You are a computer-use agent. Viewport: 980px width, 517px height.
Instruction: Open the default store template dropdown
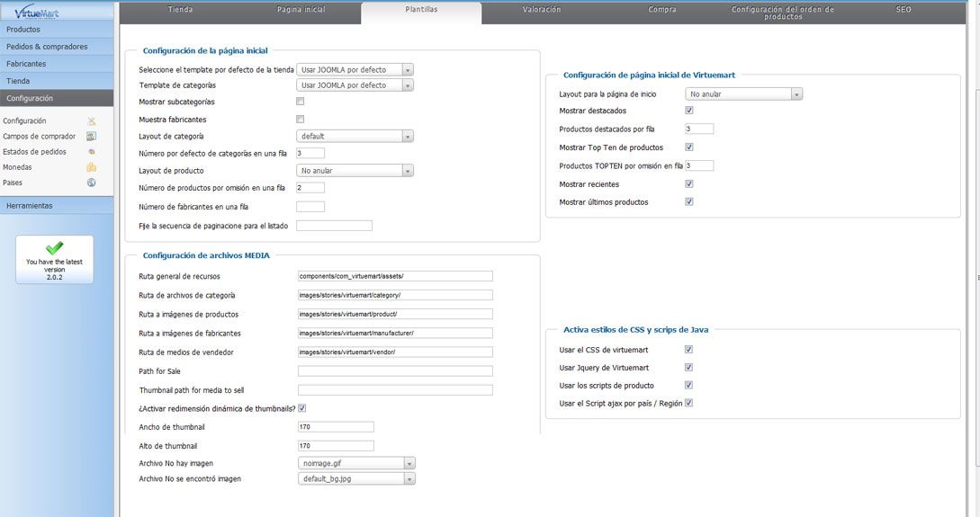pyautogui.click(x=355, y=70)
